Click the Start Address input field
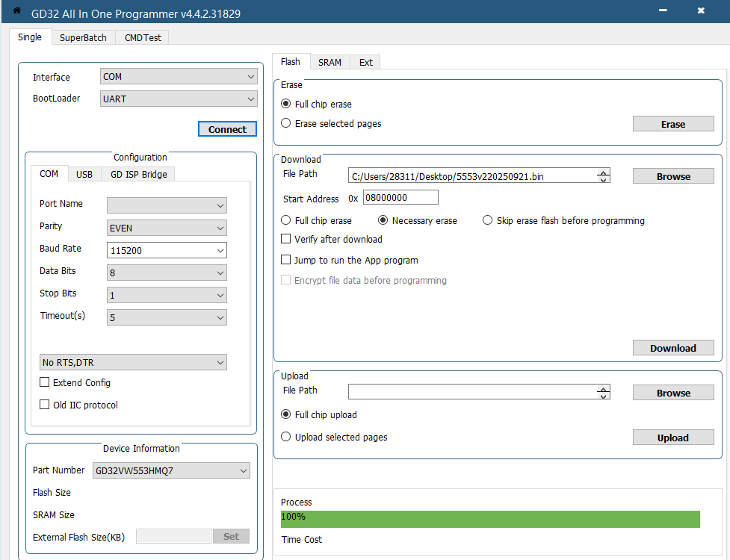The width and height of the screenshot is (730, 560). (x=400, y=197)
